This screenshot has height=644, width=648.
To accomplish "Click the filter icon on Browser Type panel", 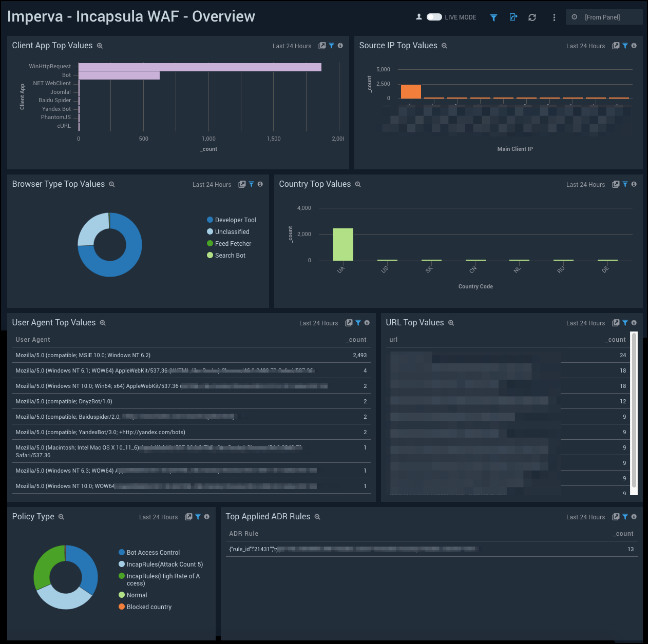I will click(x=251, y=184).
